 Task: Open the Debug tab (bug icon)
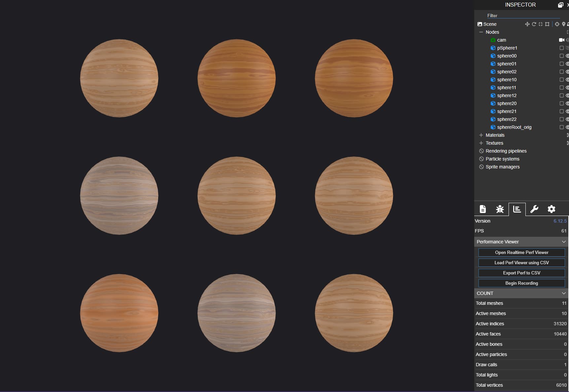pyautogui.click(x=500, y=209)
